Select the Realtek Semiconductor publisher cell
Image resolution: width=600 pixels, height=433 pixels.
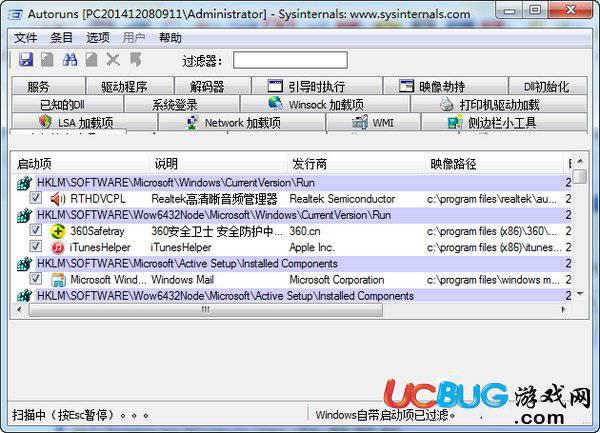pos(342,199)
